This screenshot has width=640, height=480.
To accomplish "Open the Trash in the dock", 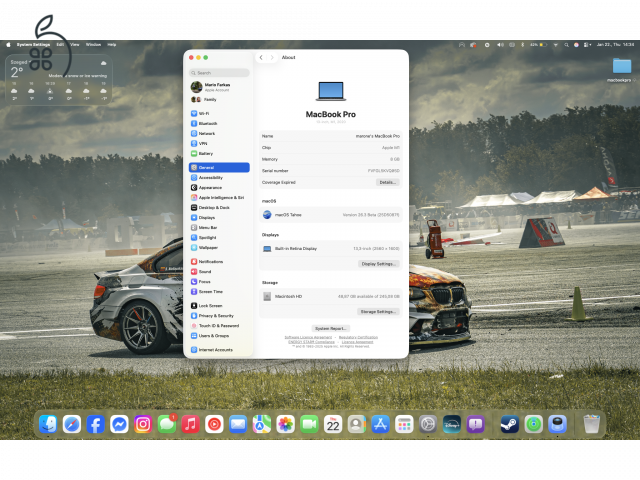I will click(x=591, y=424).
